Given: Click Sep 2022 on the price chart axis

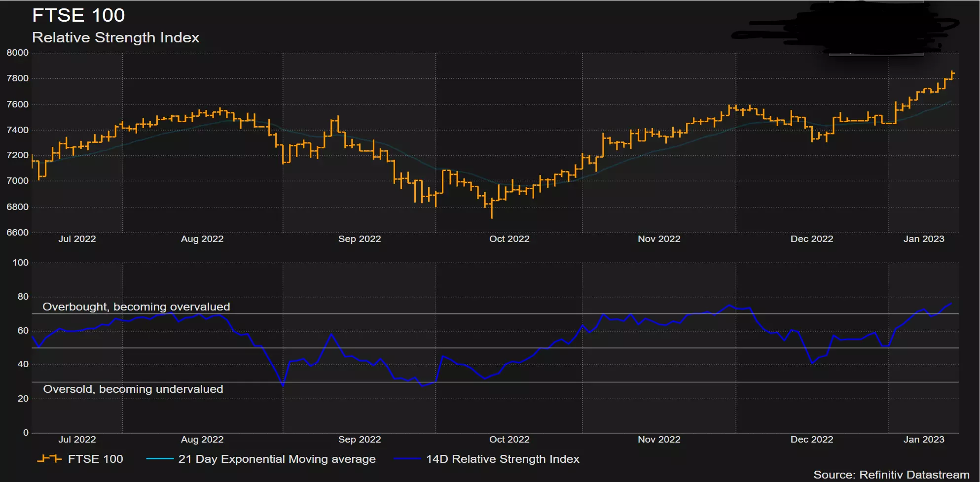Looking at the screenshot, I should pyautogui.click(x=360, y=239).
